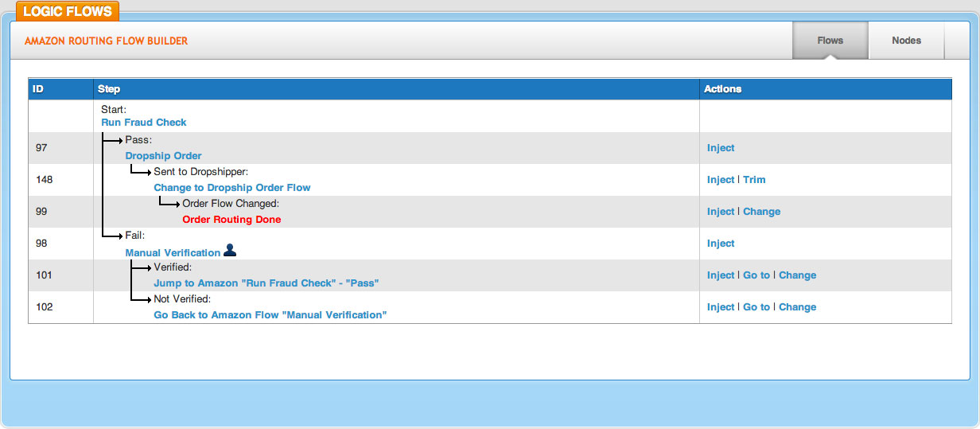The height and width of the screenshot is (429, 980).
Task: Click Inject for step ID 99
Action: click(721, 212)
